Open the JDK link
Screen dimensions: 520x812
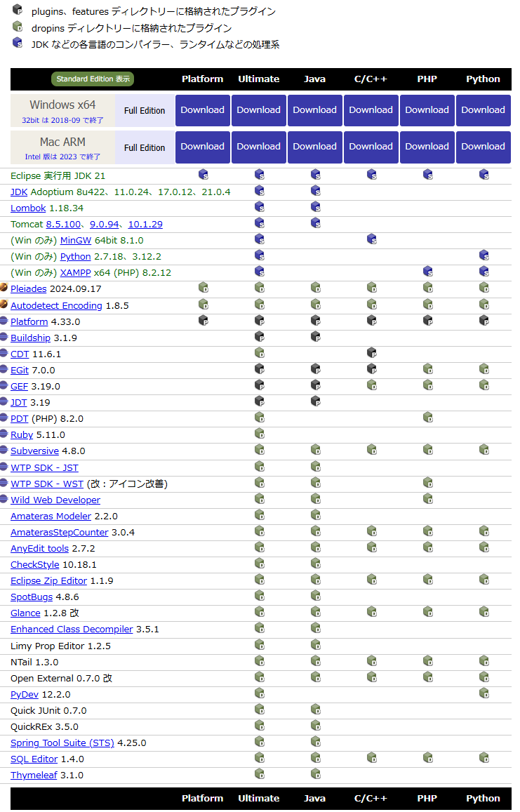(19, 192)
